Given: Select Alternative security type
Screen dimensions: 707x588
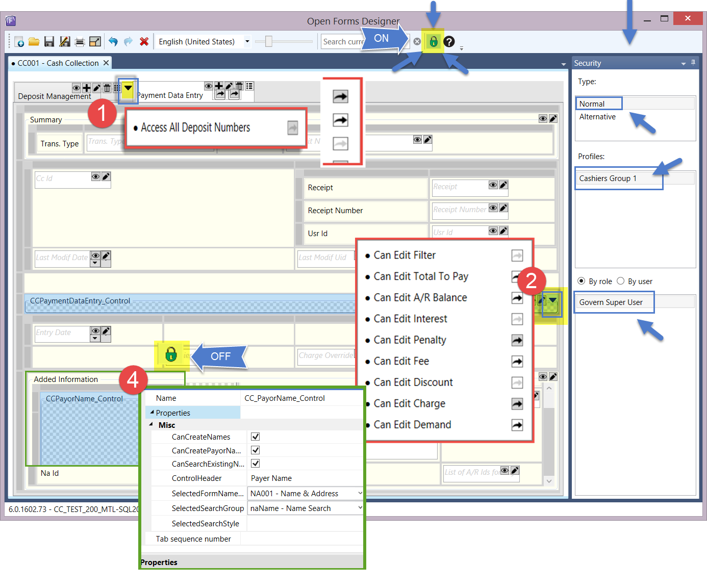Looking at the screenshot, I should [597, 117].
